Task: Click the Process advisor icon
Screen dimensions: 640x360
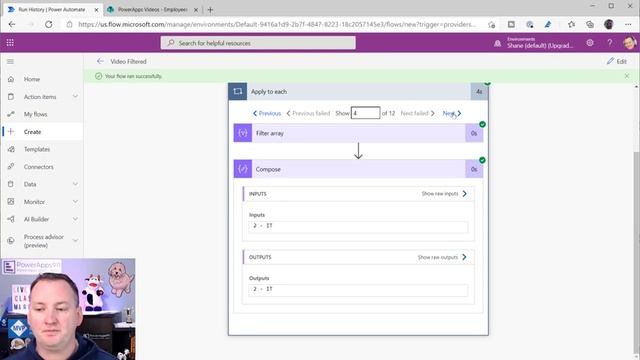Action: coord(11,240)
